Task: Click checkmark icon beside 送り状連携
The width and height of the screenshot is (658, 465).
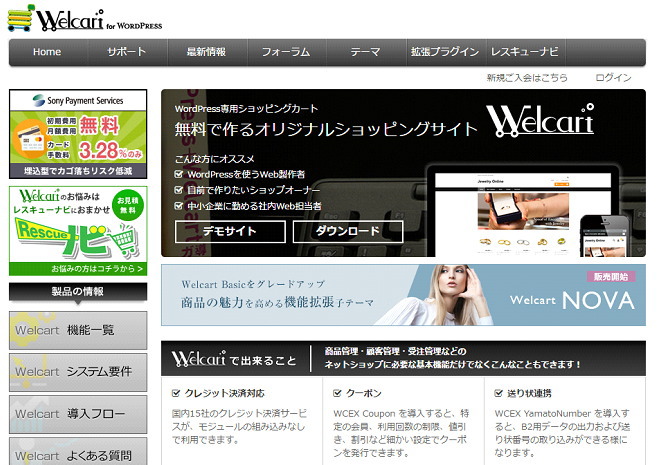Action: click(x=499, y=393)
